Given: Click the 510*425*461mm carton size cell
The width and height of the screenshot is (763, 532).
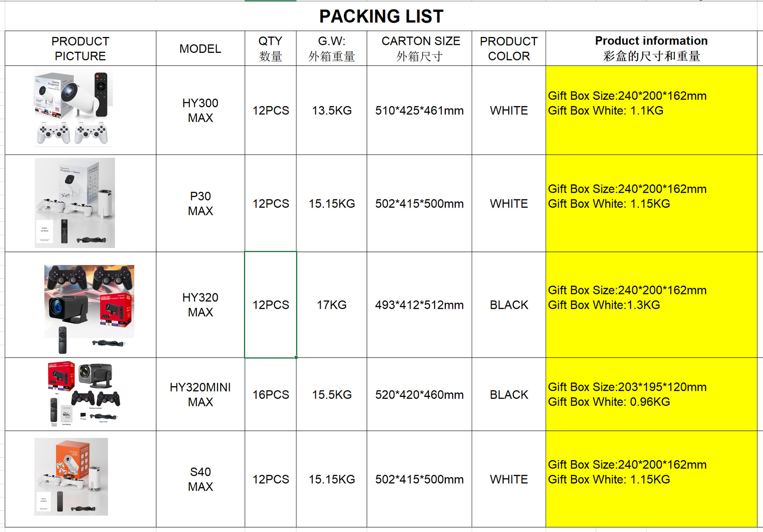Looking at the screenshot, I should (419, 110).
